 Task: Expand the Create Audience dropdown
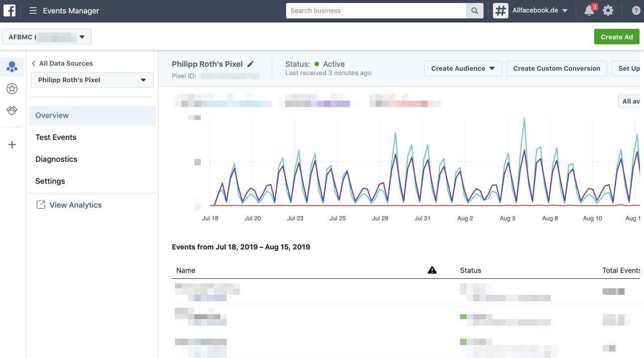click(463, 68)
